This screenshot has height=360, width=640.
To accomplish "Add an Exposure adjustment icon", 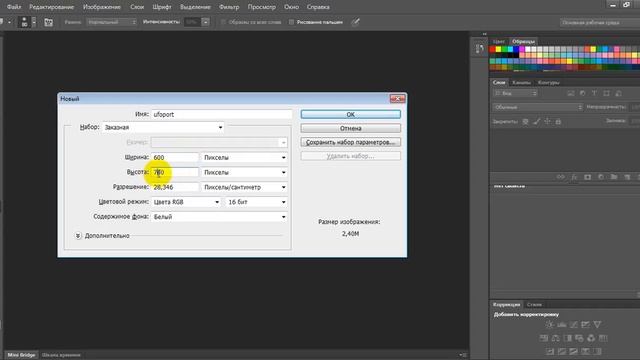I will click(585, 324).
